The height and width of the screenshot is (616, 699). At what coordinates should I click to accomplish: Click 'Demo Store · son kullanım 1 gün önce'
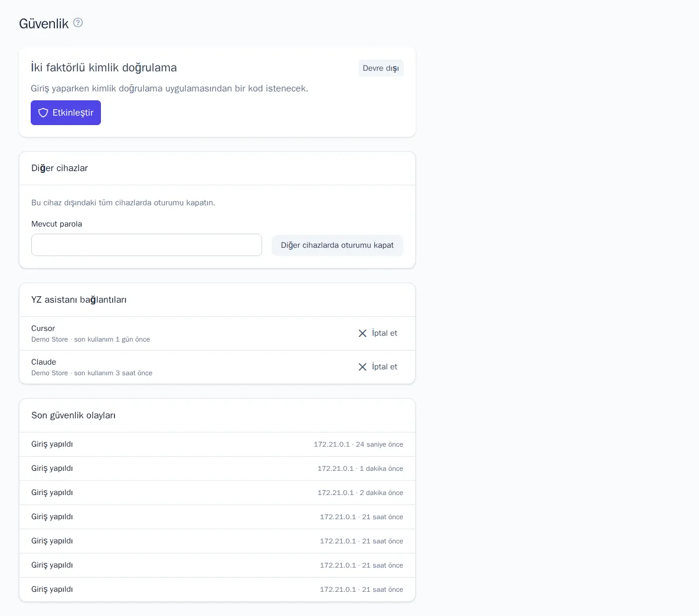click(x=90, y=339)
